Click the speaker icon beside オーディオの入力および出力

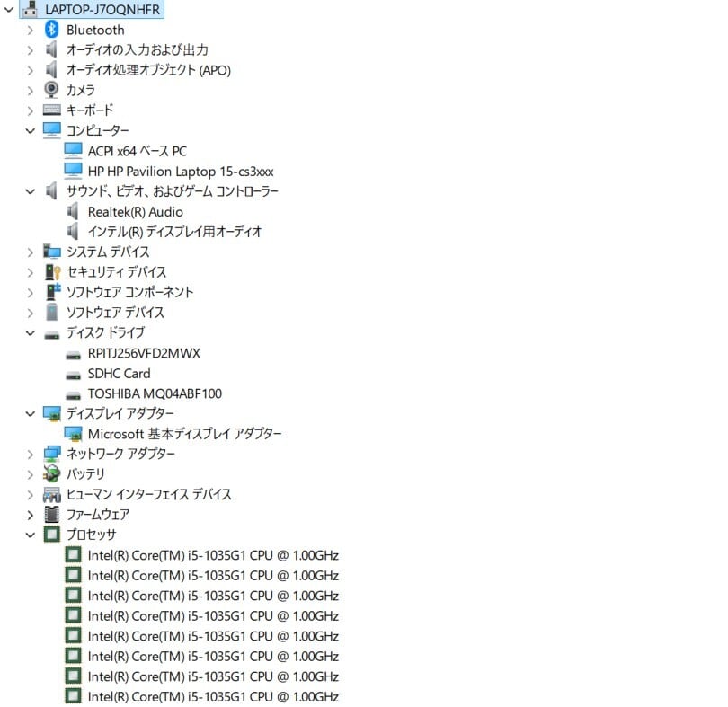[51, 49]
